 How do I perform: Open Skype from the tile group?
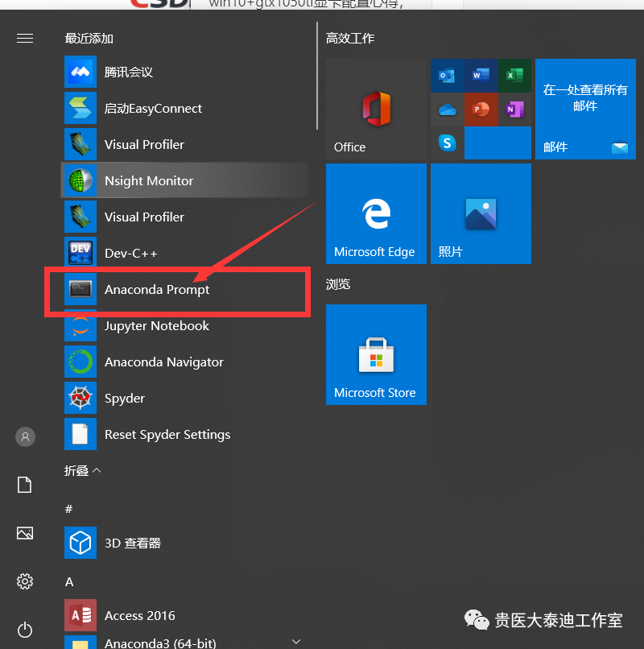(447, 143)
